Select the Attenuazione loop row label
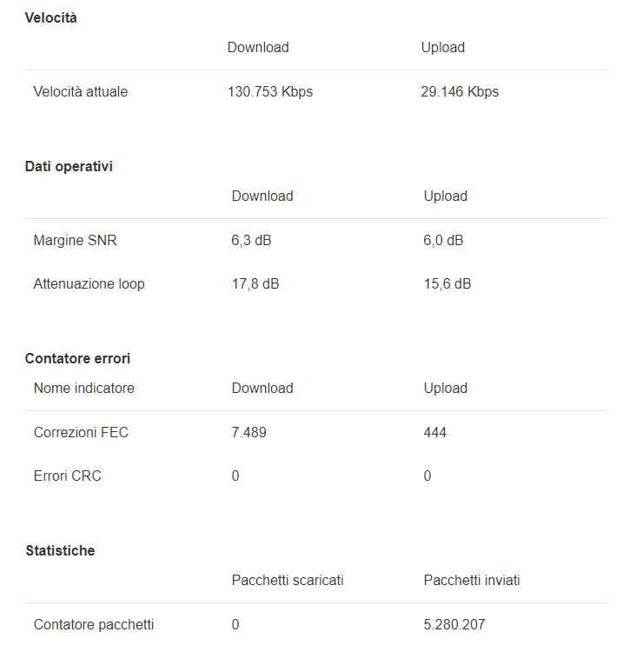This screenshot has width=636, height=672. click(89, 283)
